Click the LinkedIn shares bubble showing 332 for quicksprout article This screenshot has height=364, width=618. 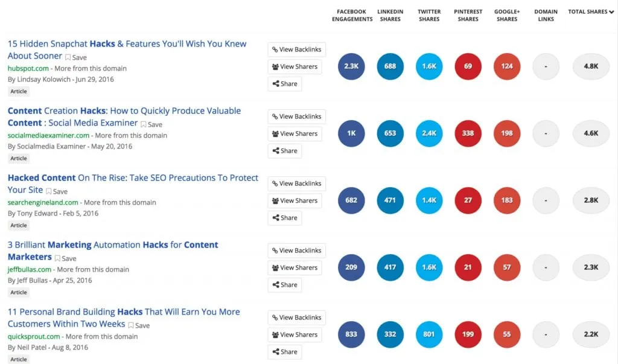pos(390,334)
